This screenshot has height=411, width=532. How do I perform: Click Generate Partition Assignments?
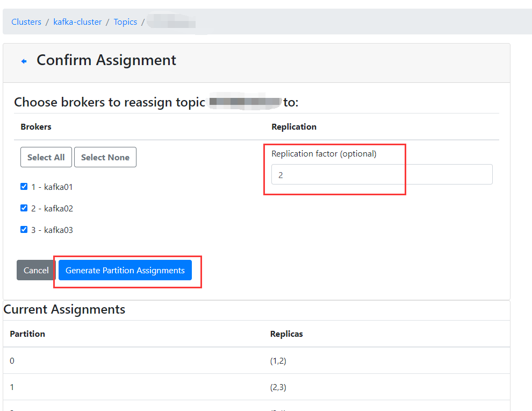coord(125,270)
